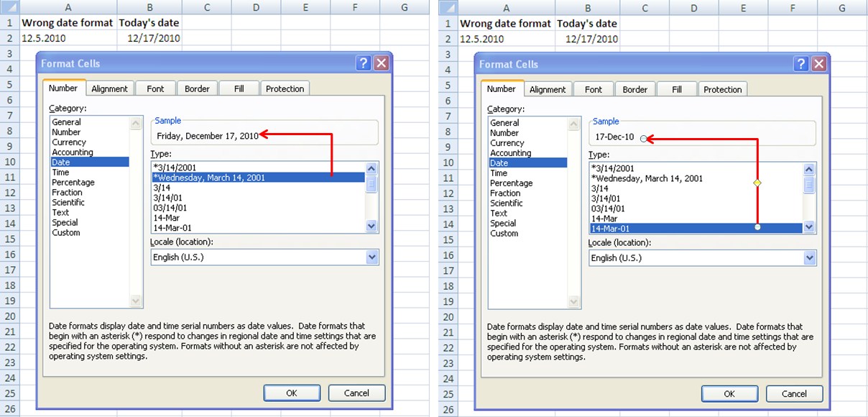The width and height of the screenshot is (868, 417).
Task: Dismiss the right dialog with Cancel
Action: pos(794,393)
